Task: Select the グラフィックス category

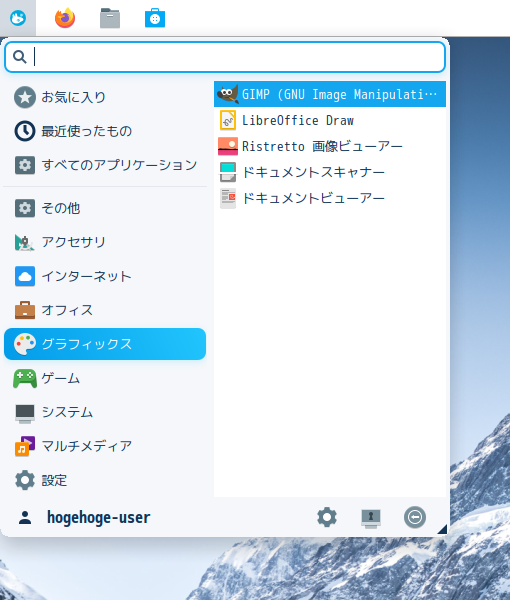Action: [x=105, y=344]
